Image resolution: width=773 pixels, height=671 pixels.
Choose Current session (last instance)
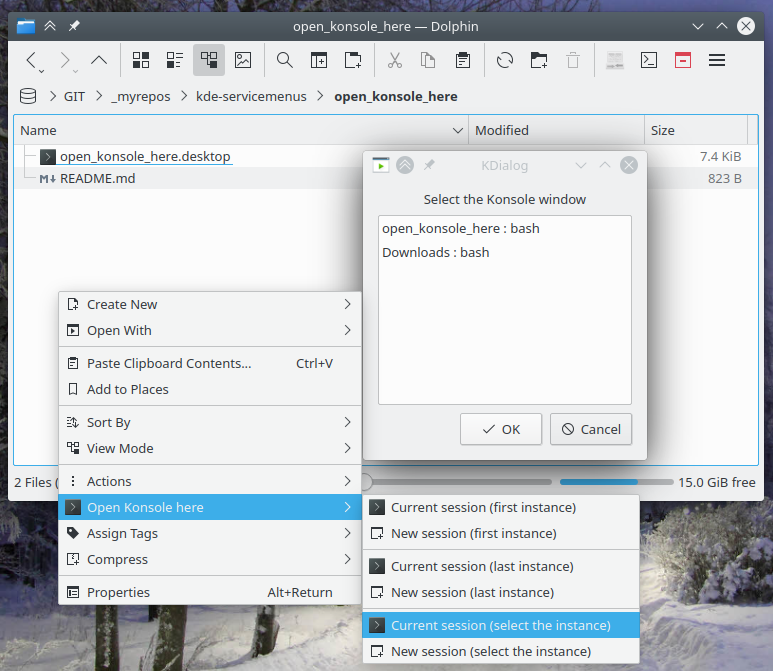point(501,566)
